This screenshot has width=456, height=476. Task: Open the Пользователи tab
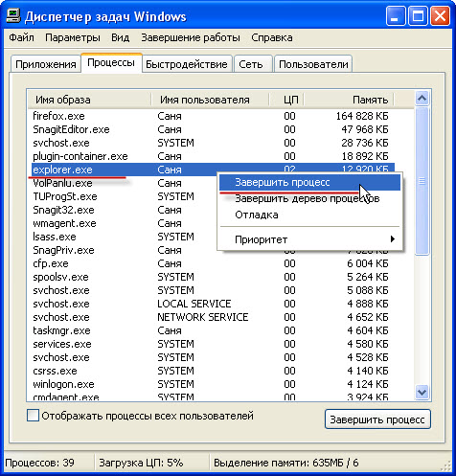(x=313, y=64)
